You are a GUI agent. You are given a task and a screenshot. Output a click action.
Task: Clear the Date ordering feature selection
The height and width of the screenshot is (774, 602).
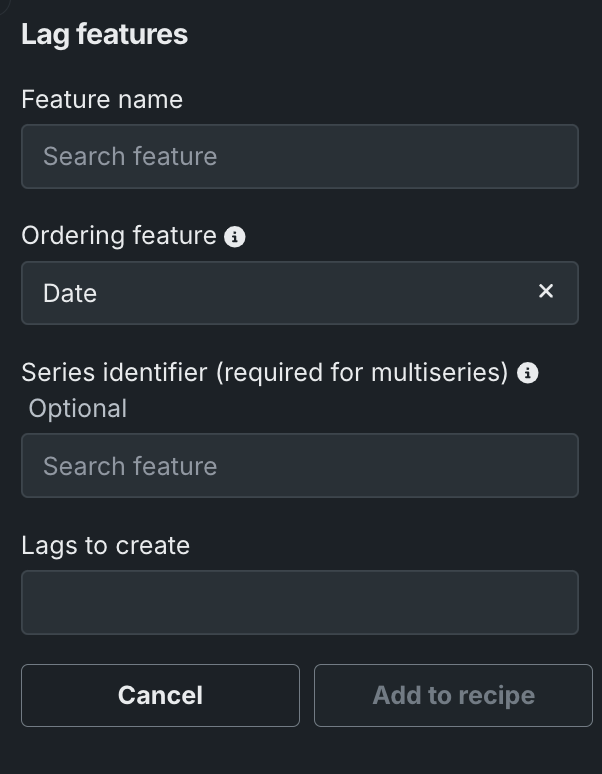click(546, 291)
